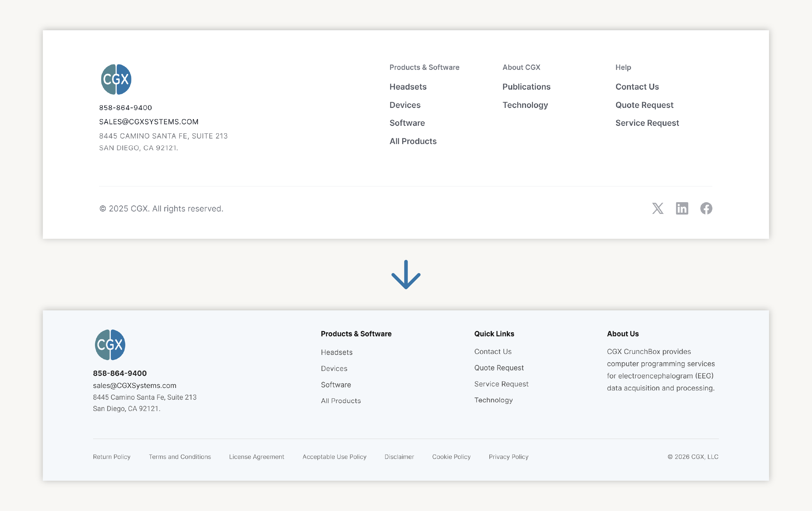The width and height of the screenshot is (812, 511).
Task: Open the Terms and Conditions link
Action: 180,457
